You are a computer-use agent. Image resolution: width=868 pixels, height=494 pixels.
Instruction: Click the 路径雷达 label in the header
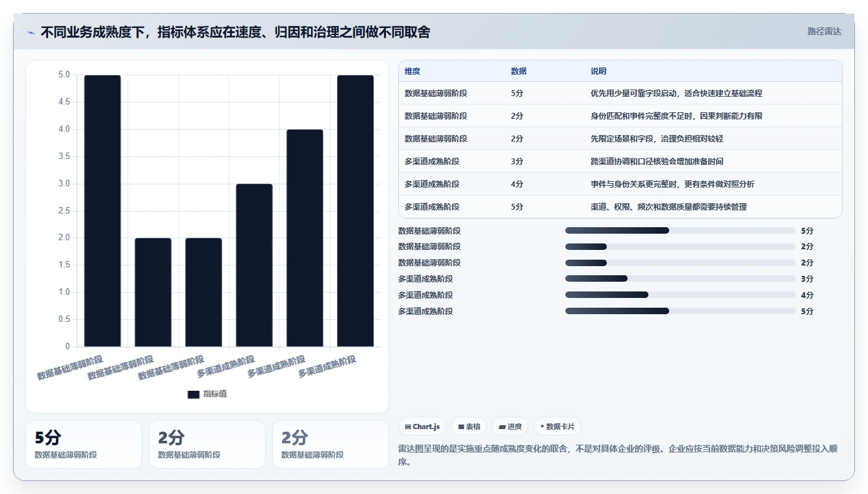[x=824, y=31]
